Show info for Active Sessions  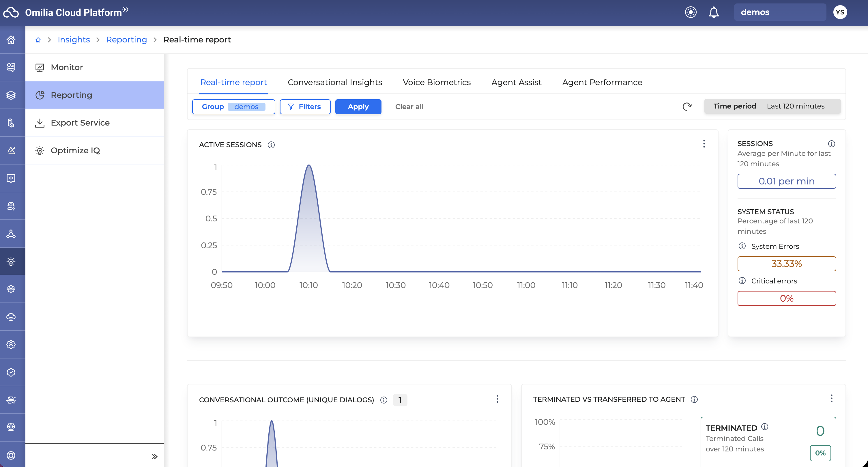click(271, 145)
